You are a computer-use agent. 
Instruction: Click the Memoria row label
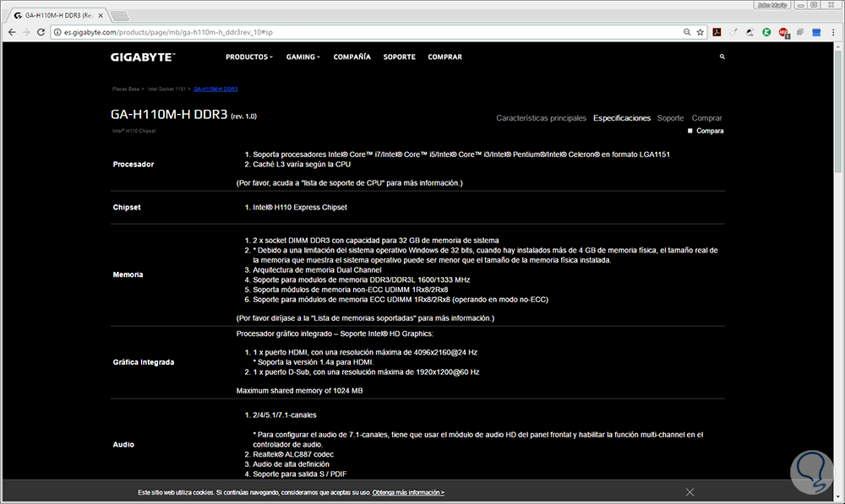(128, 274)
